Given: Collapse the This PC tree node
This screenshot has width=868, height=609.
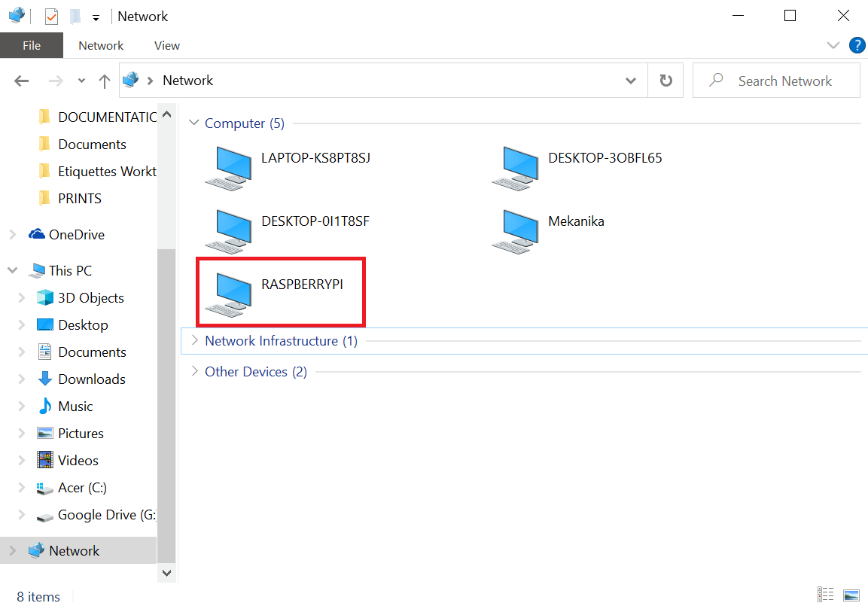Looking at the screenshot, I should click(13, 271).
